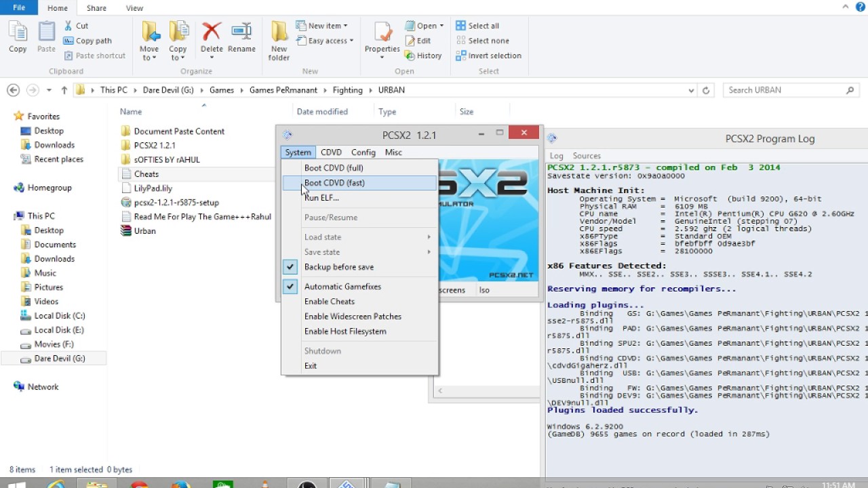Click the search magnifier icon
Viewport: 868px width, 488px height.
click(850, 90)
